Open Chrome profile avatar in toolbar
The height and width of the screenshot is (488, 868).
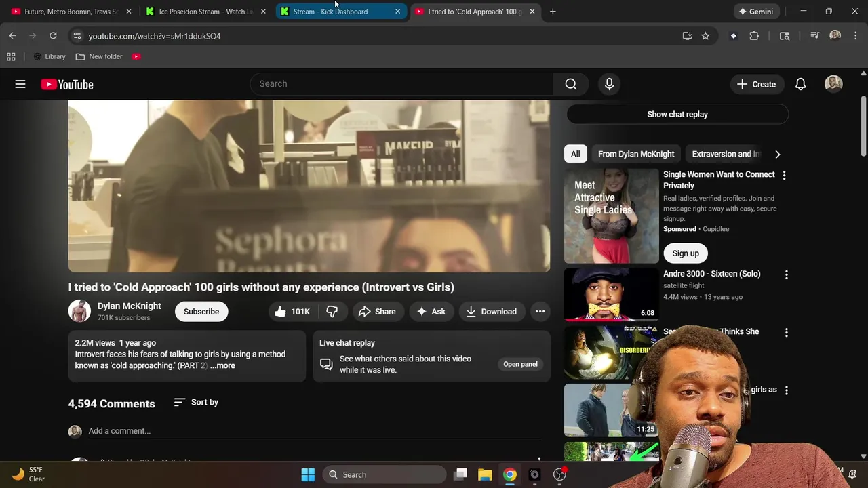point(835,36)
